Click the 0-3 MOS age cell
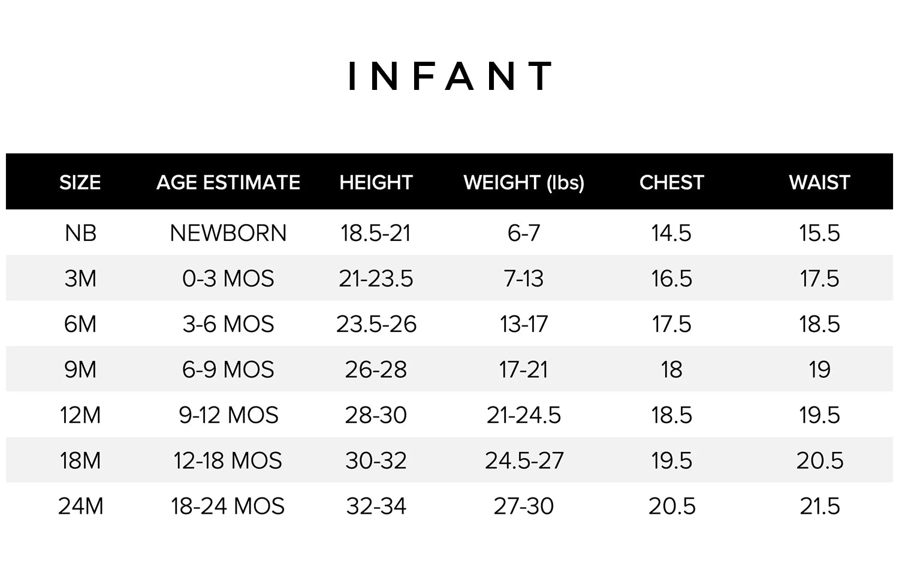The height and width of the screenshot is (588, 899). pyautogui.click(x=228, y=278)
